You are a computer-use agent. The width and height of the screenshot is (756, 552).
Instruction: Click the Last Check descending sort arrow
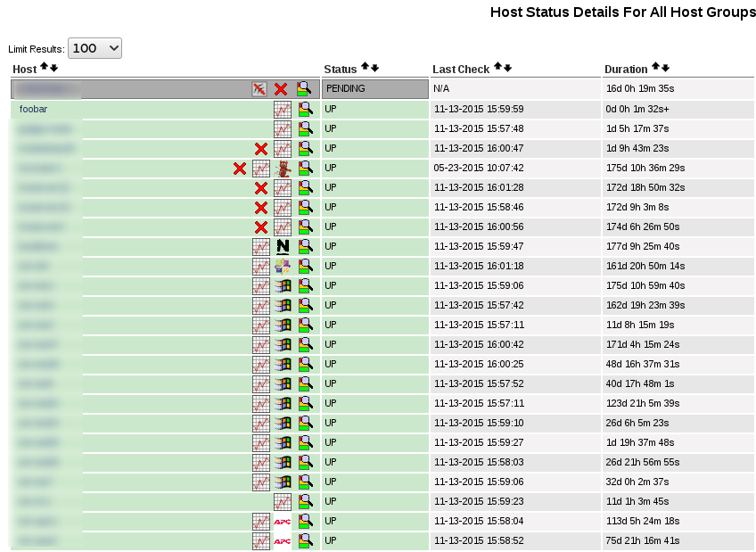click(508, 68)
